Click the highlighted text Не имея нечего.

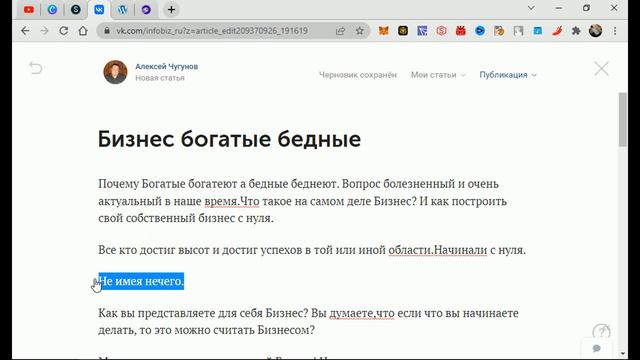point(141,281)
